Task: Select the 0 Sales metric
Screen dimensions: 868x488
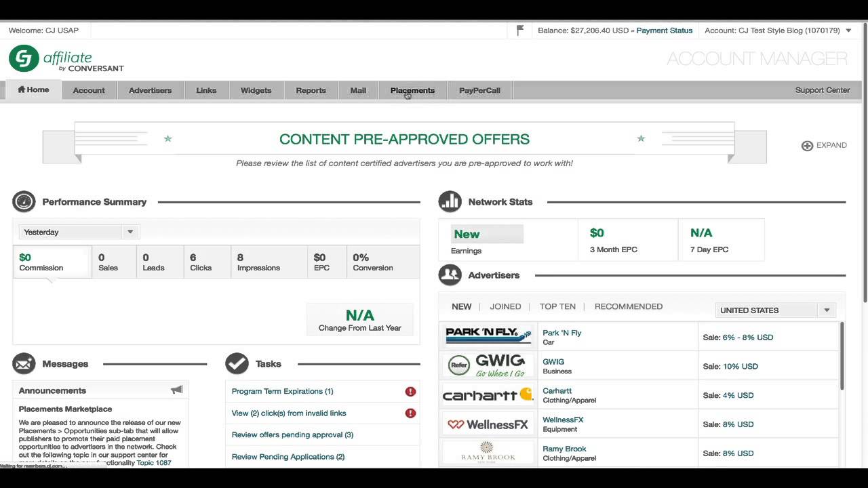Action: 115,262
